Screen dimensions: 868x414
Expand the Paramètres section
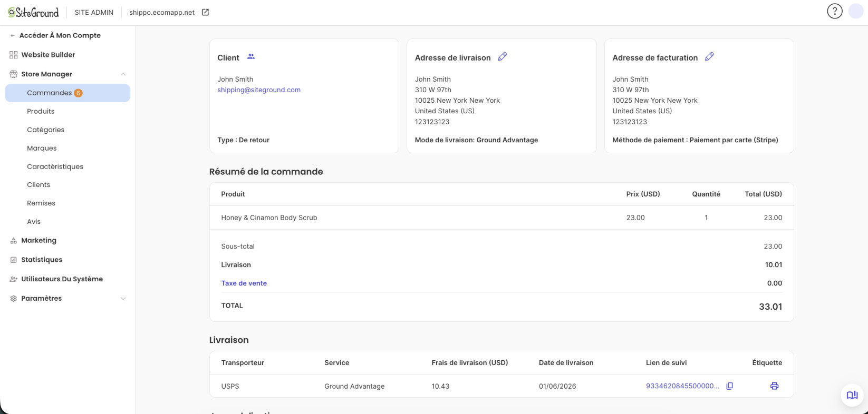click(x=123, y=299)
